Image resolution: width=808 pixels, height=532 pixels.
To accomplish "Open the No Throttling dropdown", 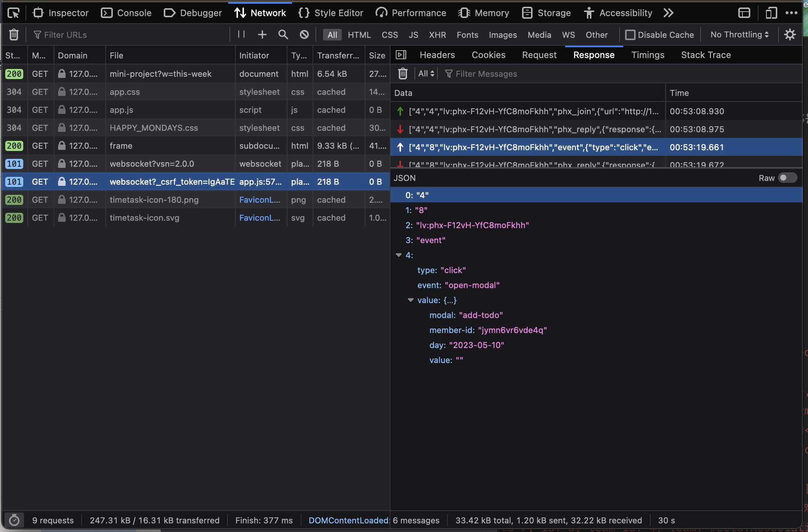I will [739, 35].
